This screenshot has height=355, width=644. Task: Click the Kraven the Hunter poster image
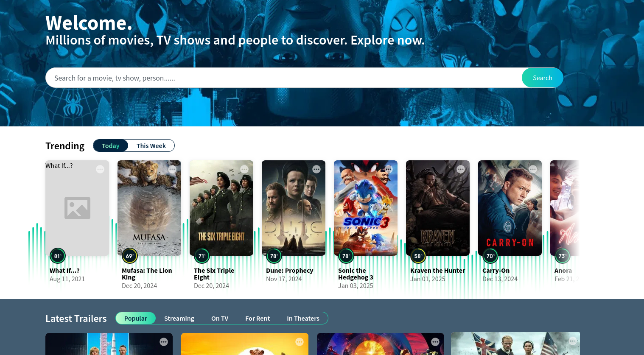(438, 208)
